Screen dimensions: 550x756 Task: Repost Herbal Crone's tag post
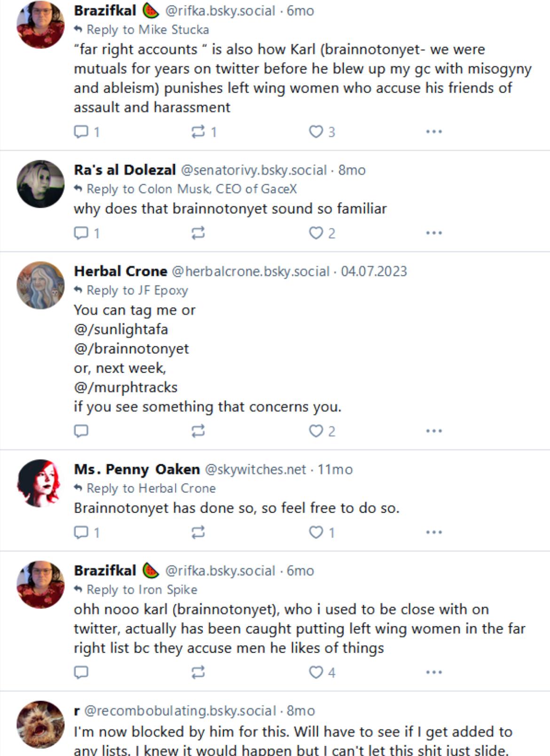198,431
